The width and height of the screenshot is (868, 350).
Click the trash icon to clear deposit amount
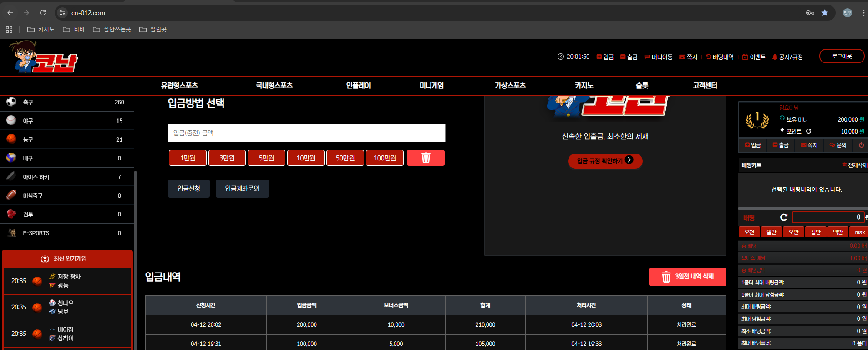tap(426, 158)
